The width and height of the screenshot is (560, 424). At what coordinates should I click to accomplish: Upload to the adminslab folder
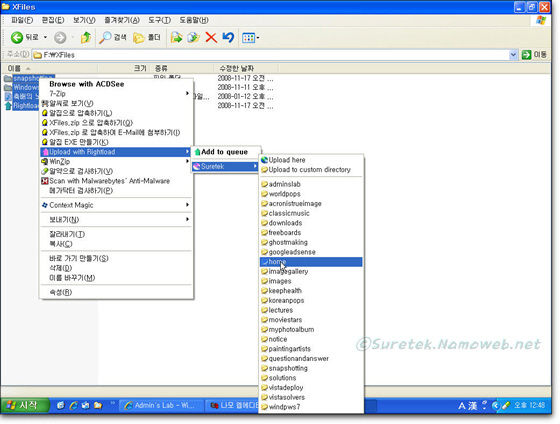pos(311,184)
